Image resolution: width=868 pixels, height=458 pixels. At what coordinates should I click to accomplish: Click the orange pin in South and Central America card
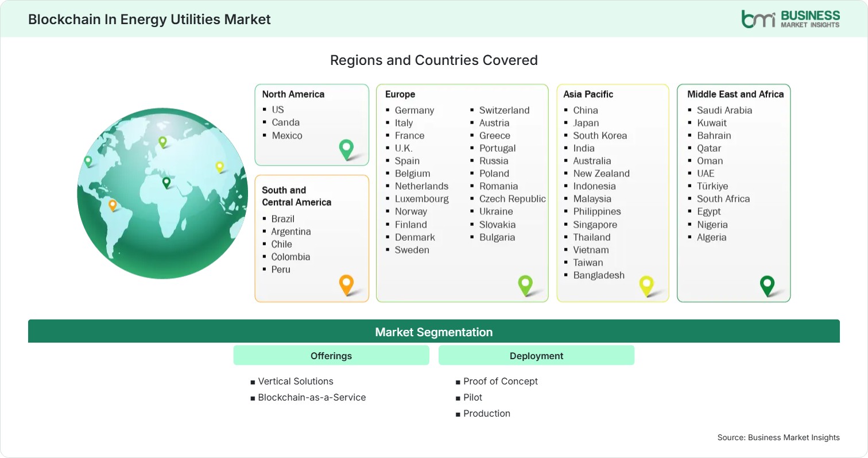point(346,285)
